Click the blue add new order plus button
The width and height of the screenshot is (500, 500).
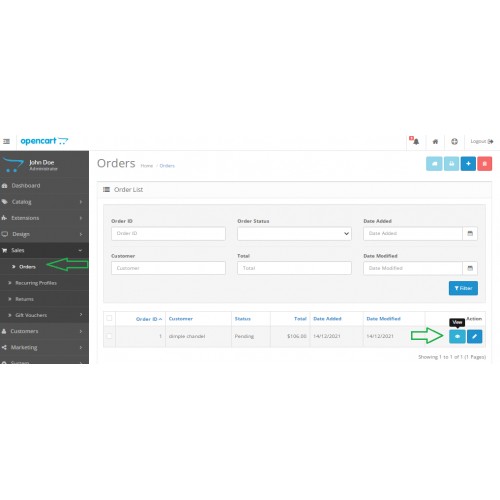(468, 164)
